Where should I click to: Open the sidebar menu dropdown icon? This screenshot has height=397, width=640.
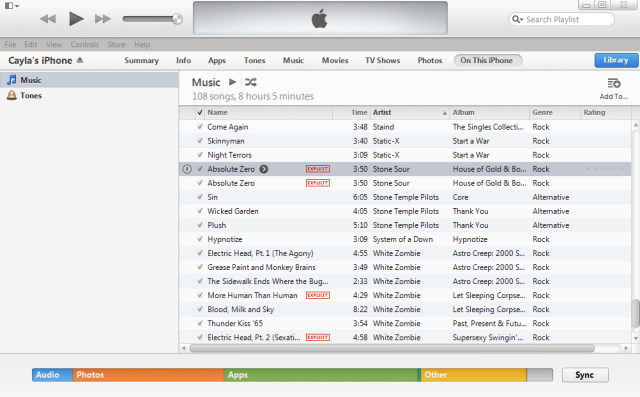click(x=12, y=6)
